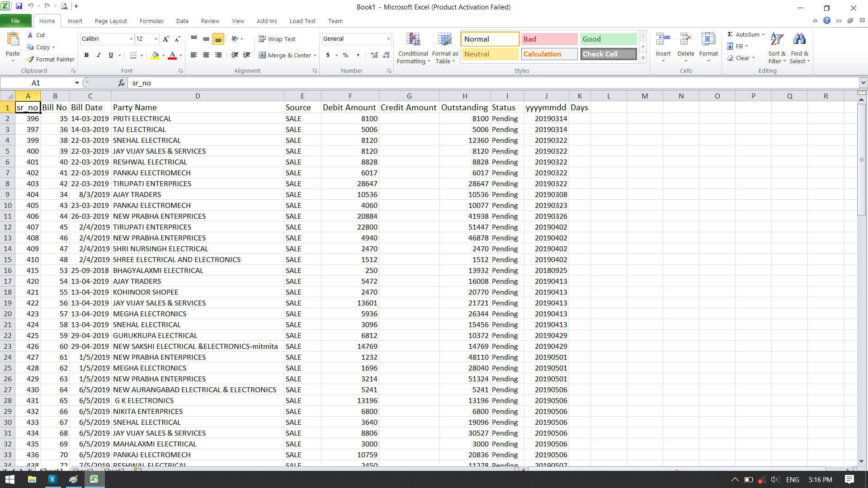This screenshot has width=868, height=488.
Task: Click the Format as Table icon
Action: click(x=444, y=40)
